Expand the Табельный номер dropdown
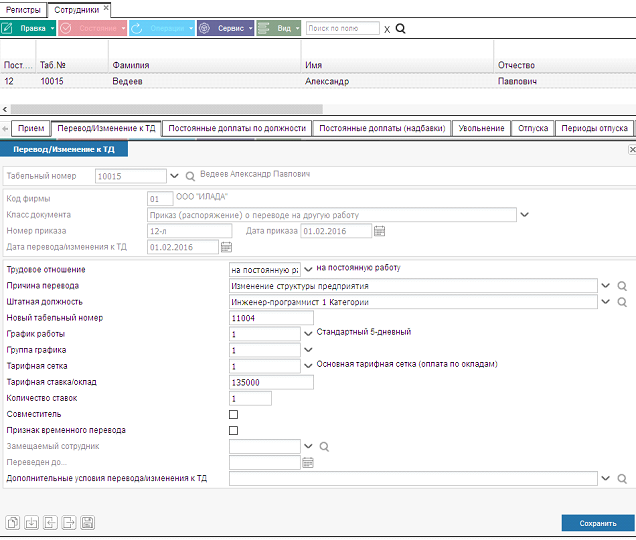The image size is (636, 540). (x=174, y=176)
